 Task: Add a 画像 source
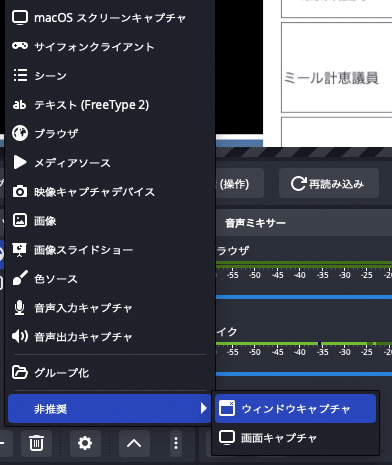[x=109, y=221]
